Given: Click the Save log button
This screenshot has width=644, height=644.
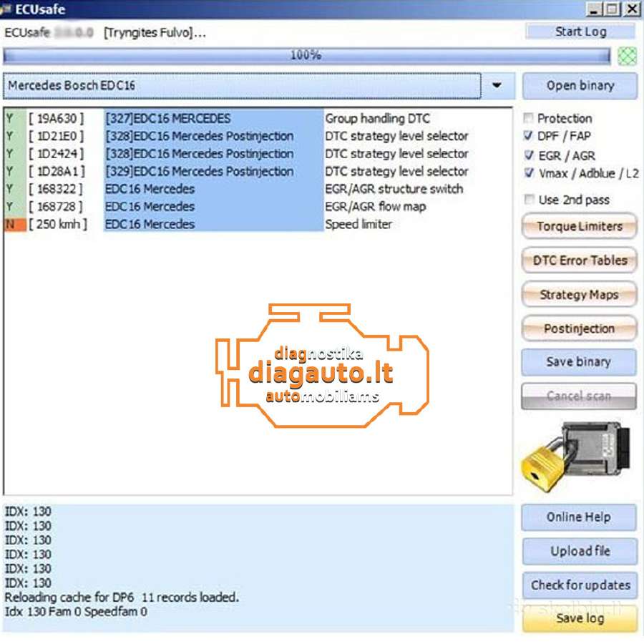Looking at the screenshot, I should tap(580, 618).
